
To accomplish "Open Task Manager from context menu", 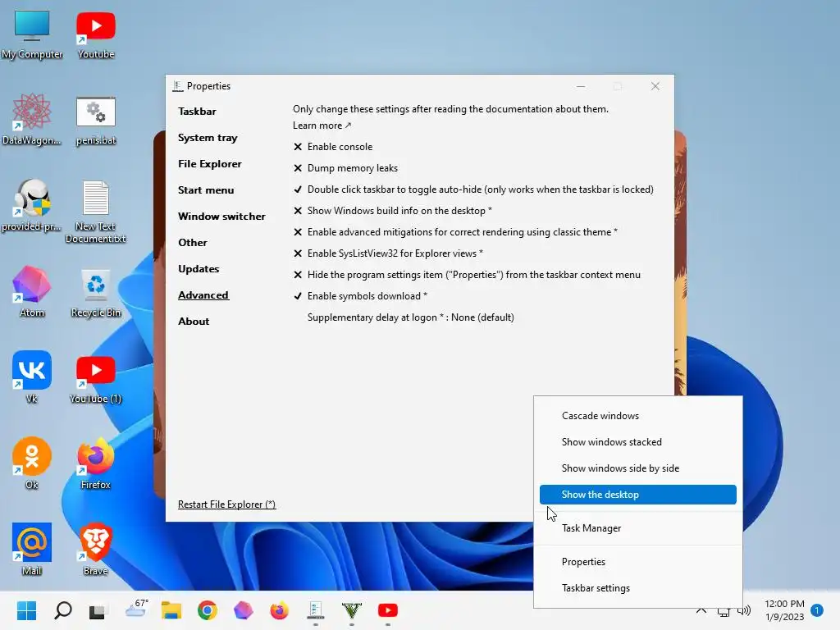I will 637,528.
